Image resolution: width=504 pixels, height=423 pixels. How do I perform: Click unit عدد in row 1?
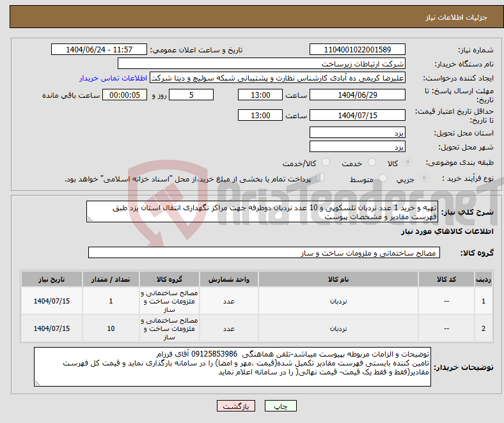click(229, 301)
